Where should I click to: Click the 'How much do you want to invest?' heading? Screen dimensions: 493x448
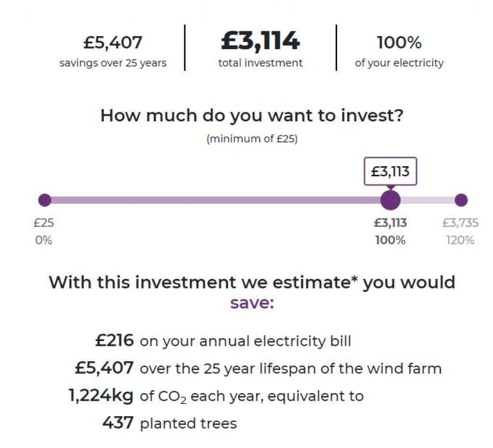point(252,116)
